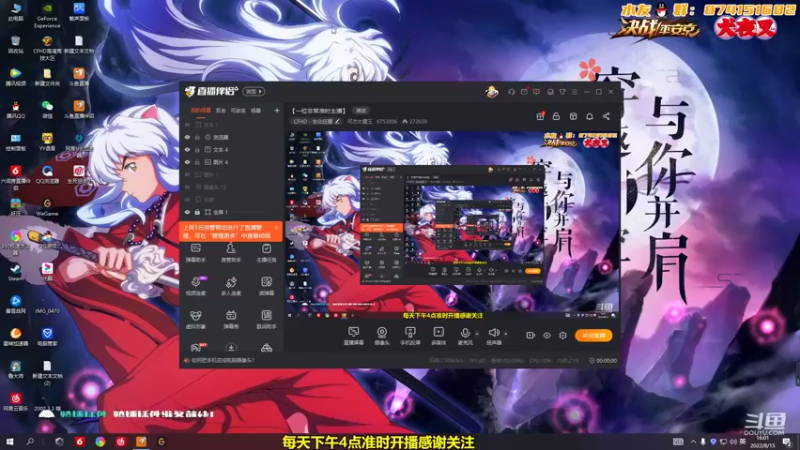Open the phone-as-webcam help link
Image resolution: width=800 pixels, height=450 pixels.
222,360
